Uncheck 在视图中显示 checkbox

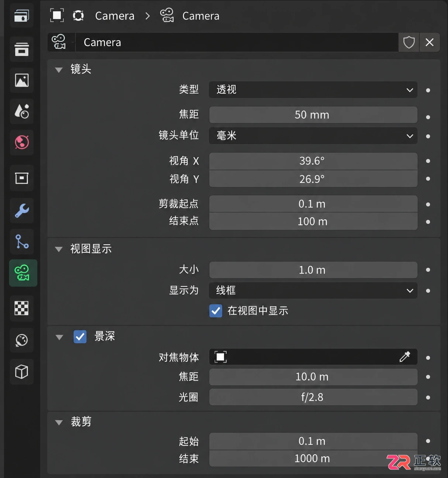[216, 311]
